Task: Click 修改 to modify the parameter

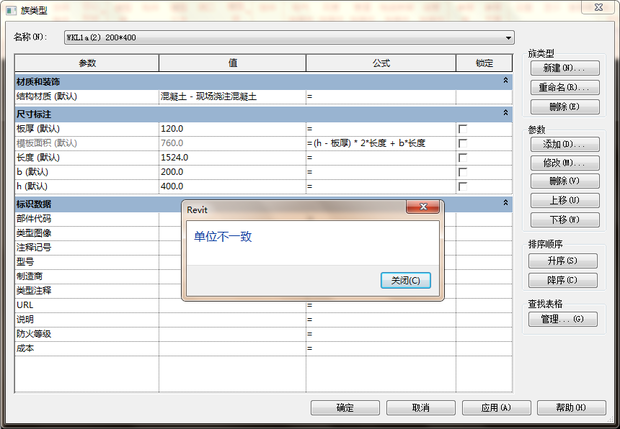Action: pos(566,163)
